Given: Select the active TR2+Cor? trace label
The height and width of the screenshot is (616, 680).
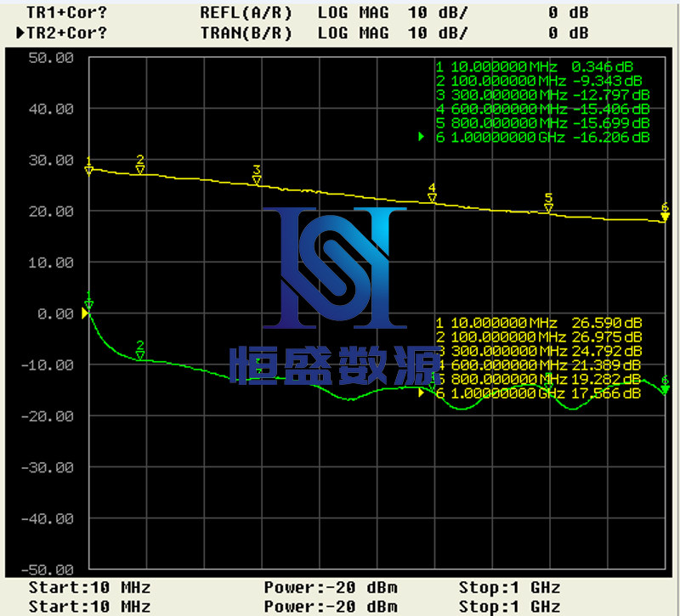Looking at the screenshot, I should click(67, 33).
